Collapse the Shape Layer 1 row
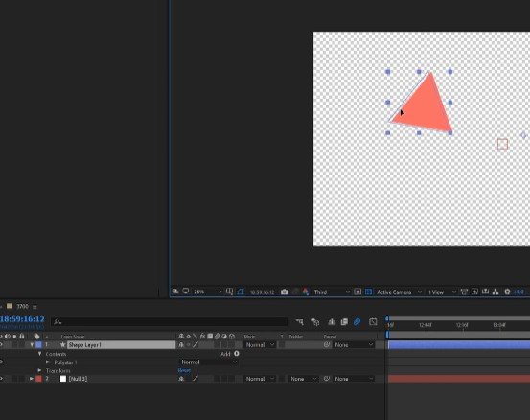The image size is (530, 420). point(32,345)
